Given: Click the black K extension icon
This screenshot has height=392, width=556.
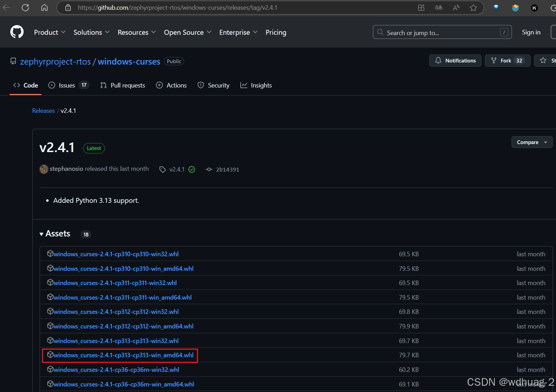Looking at the screenshot, I should 534,8.
